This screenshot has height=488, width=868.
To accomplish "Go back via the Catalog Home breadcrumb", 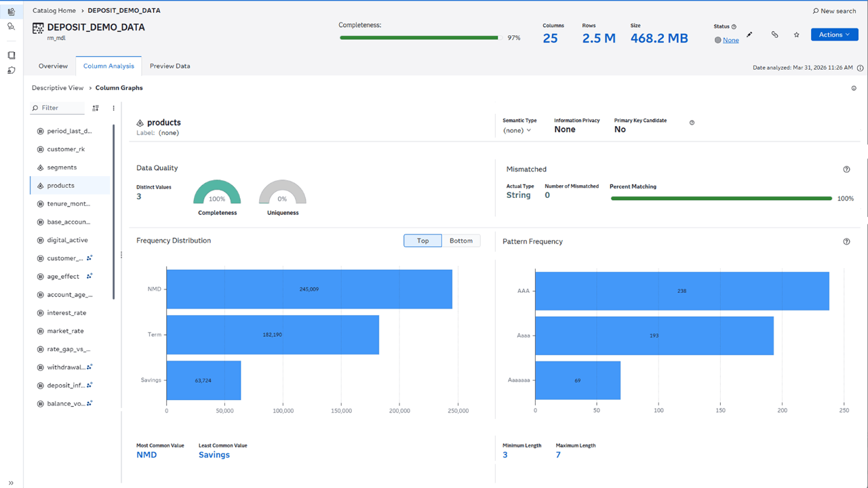I will coord(54,10).
